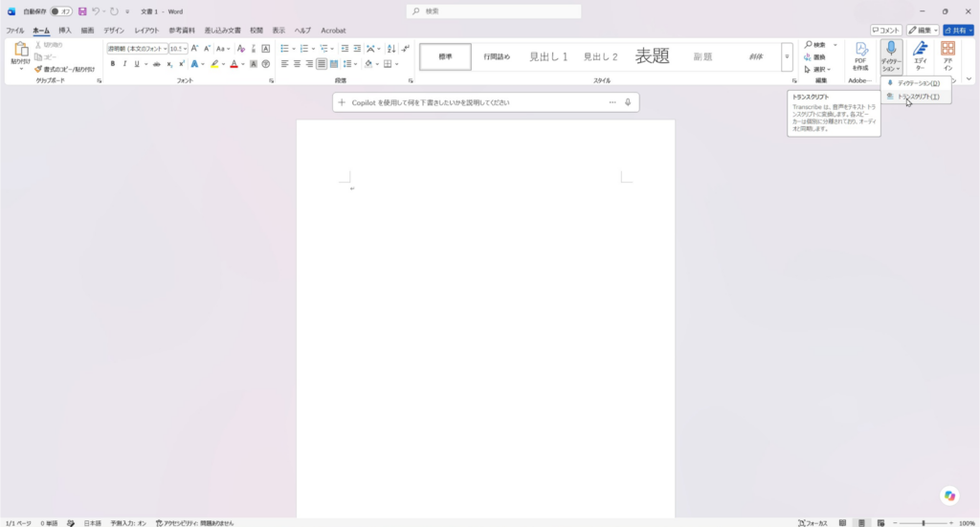The image size is (980, 527).
Task: Toggle Bold formatting
Action: pyautogui.click(x=113, y=64)
